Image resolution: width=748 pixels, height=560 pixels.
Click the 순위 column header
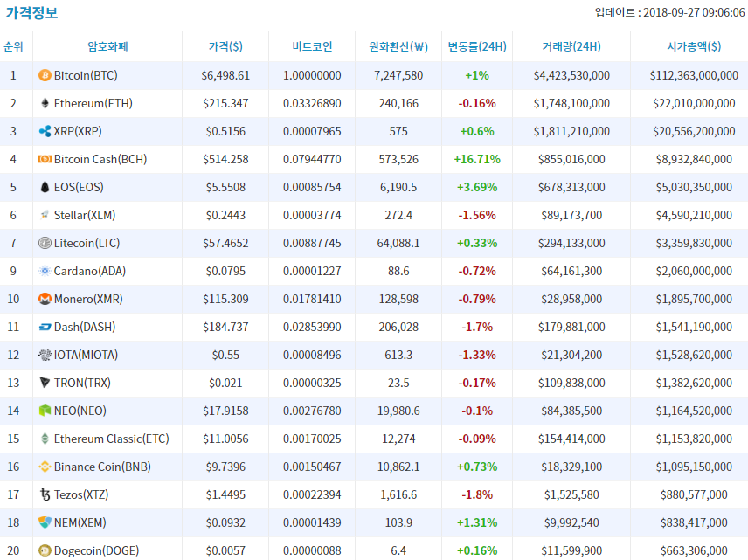tap(13, 46)
